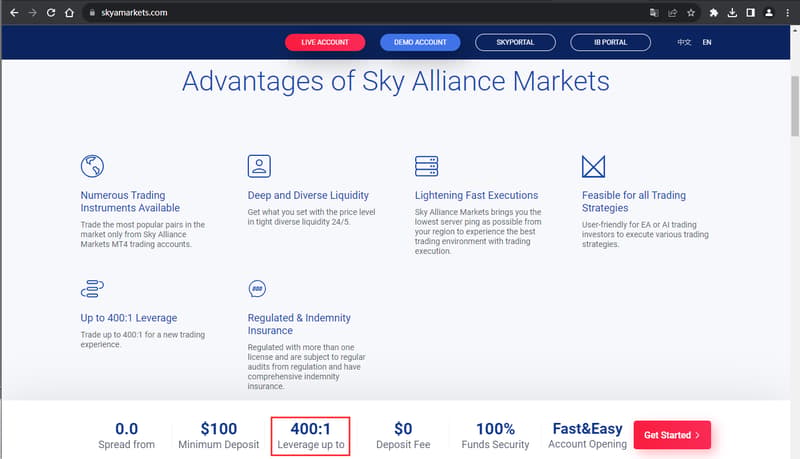This screenshot has width=800, height=459.
Task: Click the $100 Minimum Deposit stat
Action: coord(219,436)
